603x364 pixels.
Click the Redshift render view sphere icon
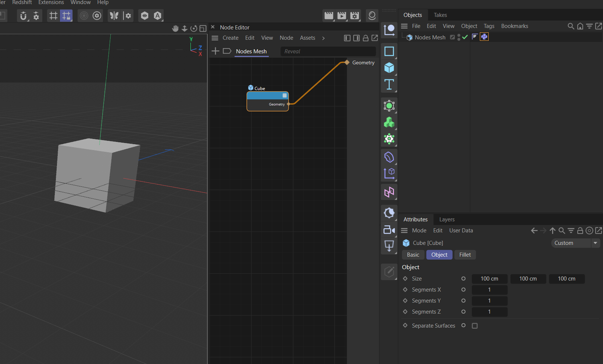(x=372, y=16)
